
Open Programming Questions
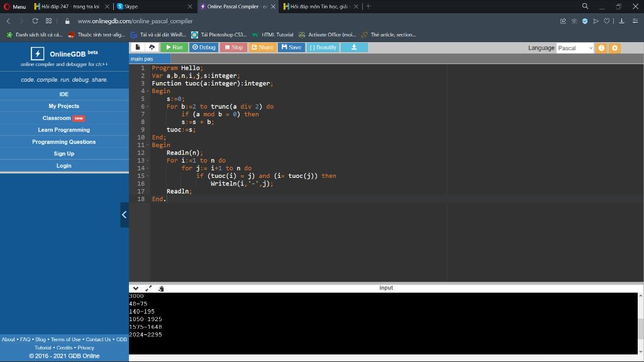64,141
